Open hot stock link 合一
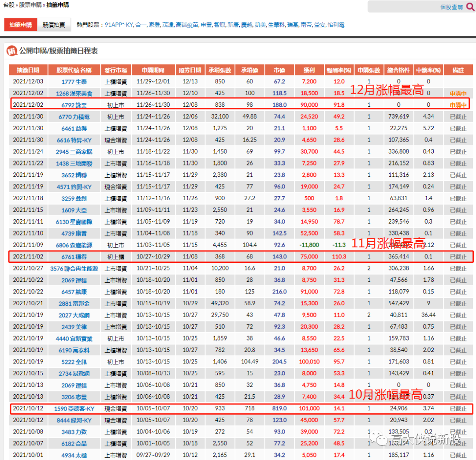Screen dimensions: 476x460 coord(141,25)
